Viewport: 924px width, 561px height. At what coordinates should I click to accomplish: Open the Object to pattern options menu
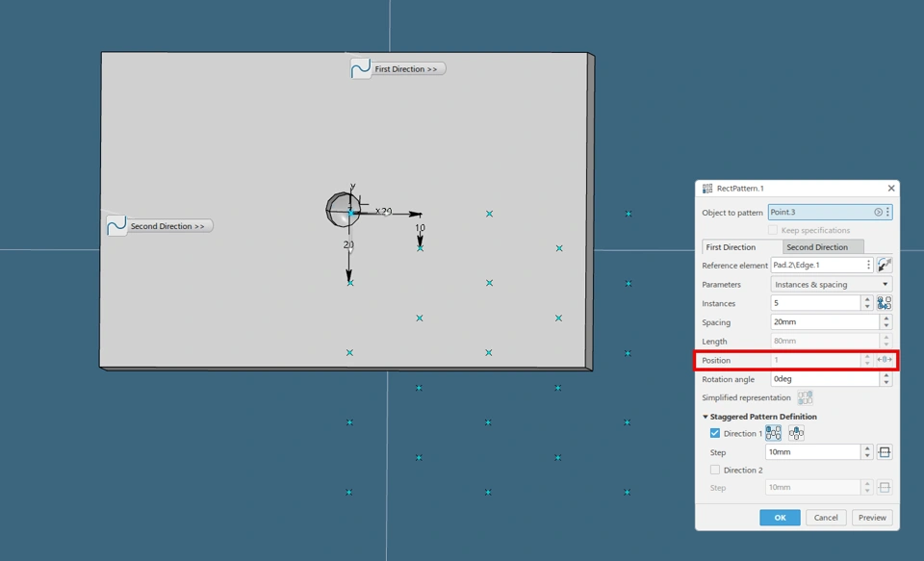click(x=887, y=212)
